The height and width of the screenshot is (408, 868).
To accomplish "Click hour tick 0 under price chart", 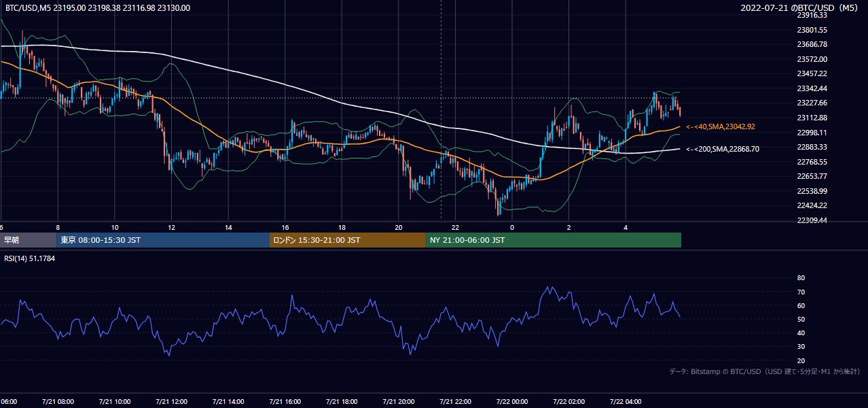I will coord(512,227).
